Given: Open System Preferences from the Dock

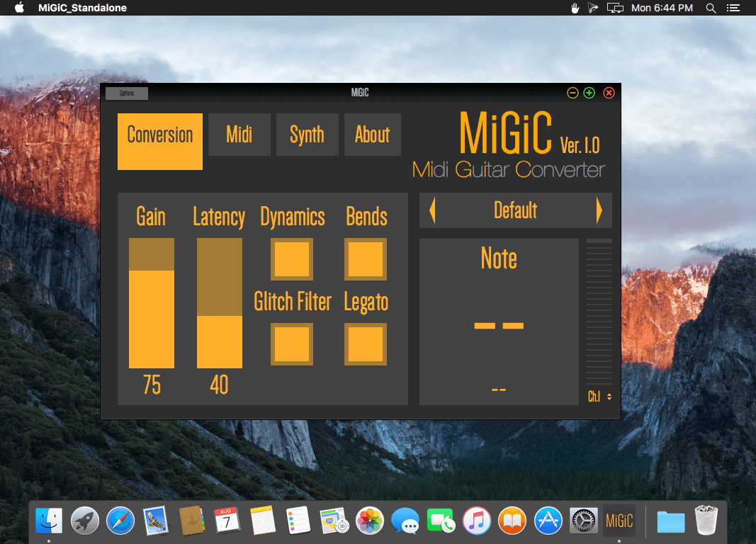Looking at the screenshot, I should pos(583,521).
